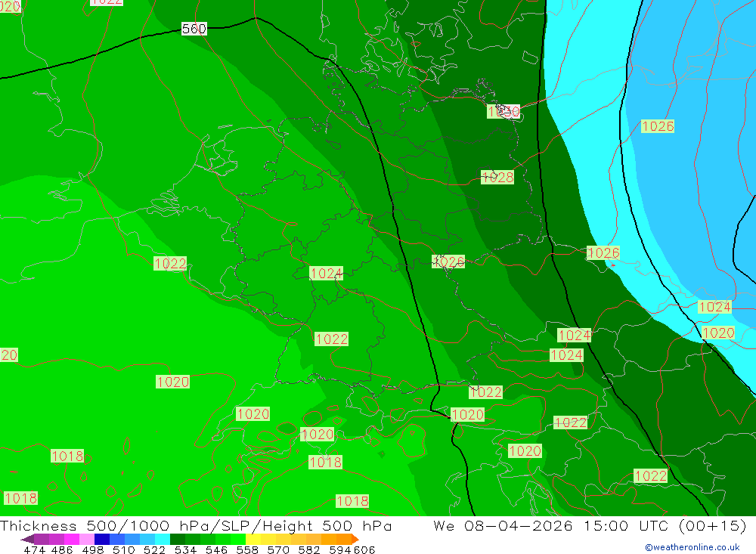
Task: Pick the darkest green legend swatch
Action: (x=177, y=539)
